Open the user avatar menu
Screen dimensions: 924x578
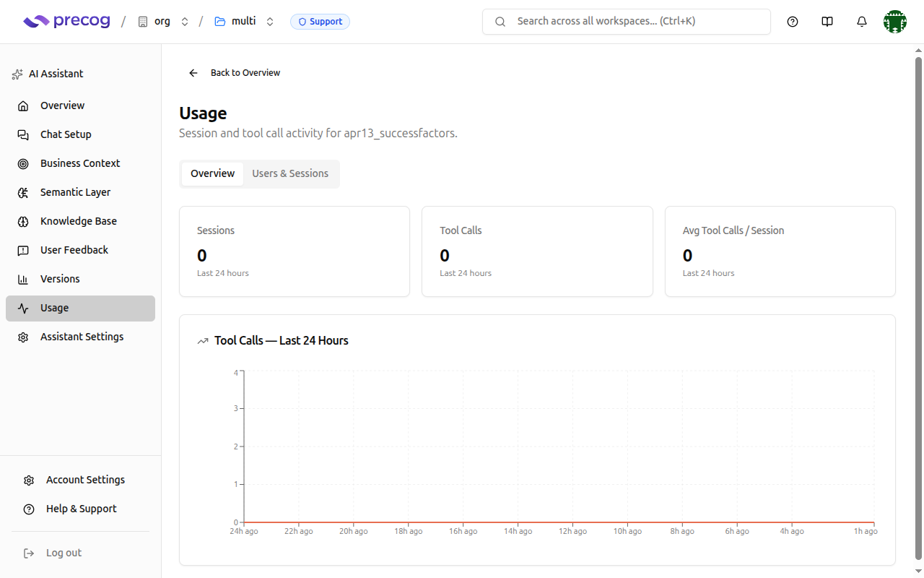click(895, 22)
